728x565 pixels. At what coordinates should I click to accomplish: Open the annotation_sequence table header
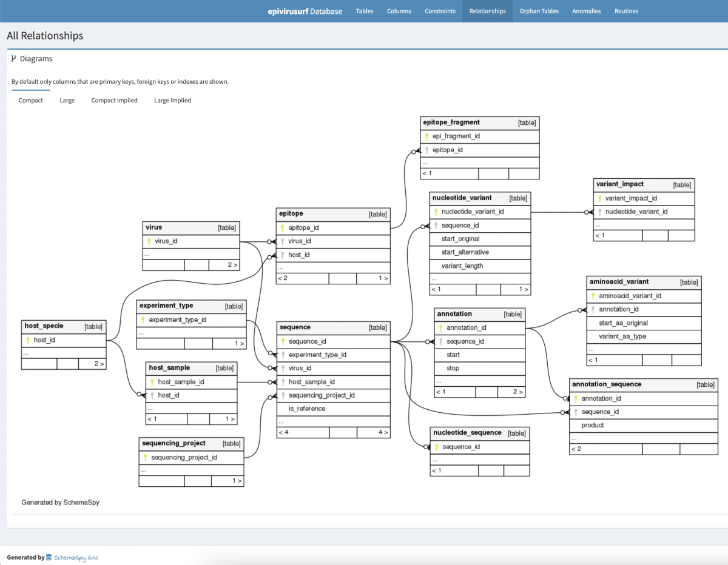(644, 384)
